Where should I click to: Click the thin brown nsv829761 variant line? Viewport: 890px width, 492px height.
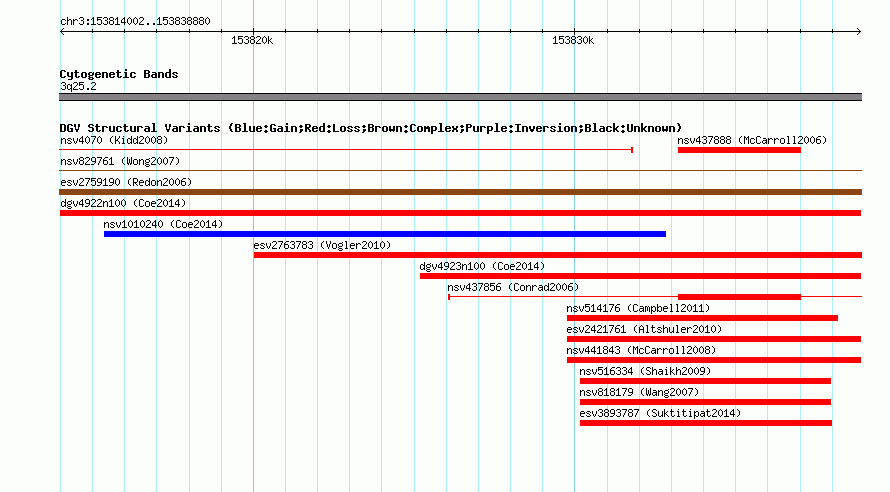click(460, 171)
